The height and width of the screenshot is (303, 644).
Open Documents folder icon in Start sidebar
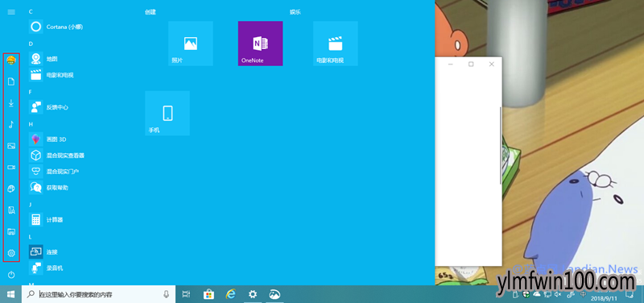11,81
